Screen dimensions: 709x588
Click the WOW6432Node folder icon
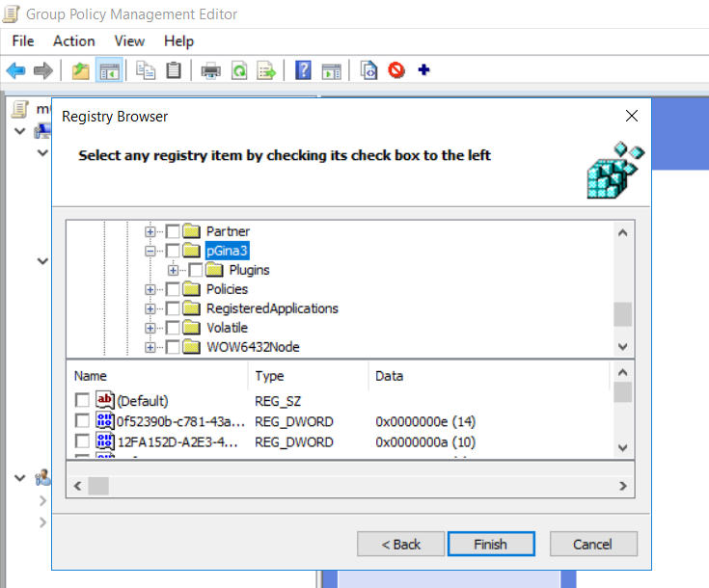(x=192, y=347)
